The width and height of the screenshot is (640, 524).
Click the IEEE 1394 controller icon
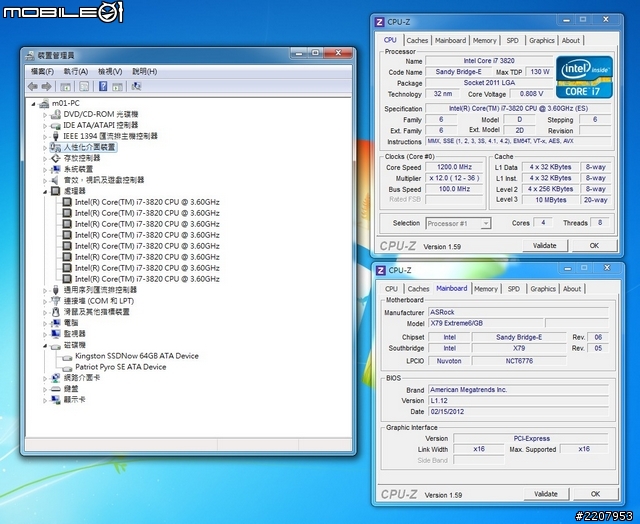pos(56,136)
